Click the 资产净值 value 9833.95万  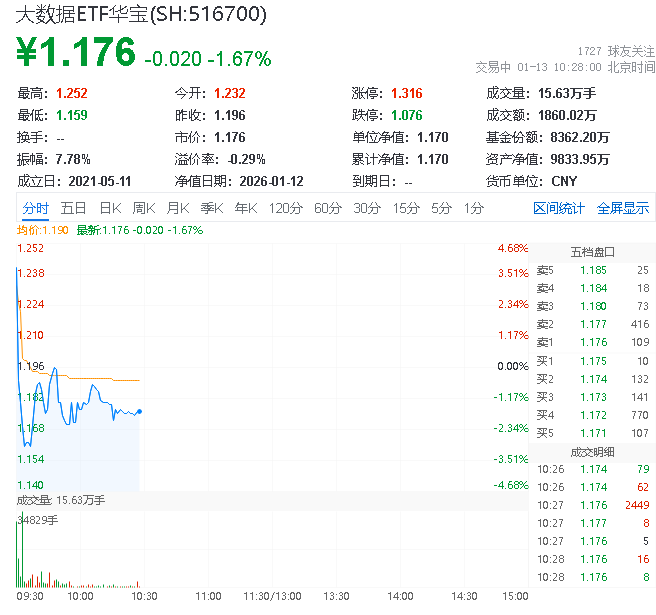580,159
